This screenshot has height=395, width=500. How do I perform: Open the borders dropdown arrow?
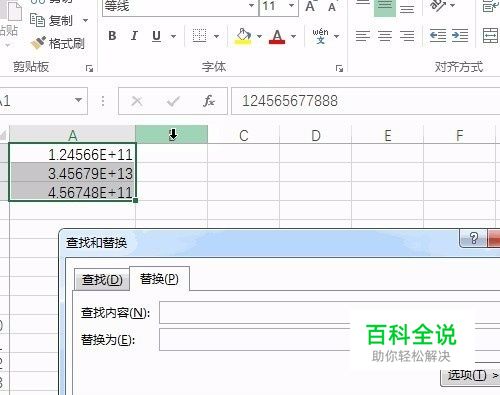(x=216, y=36)
